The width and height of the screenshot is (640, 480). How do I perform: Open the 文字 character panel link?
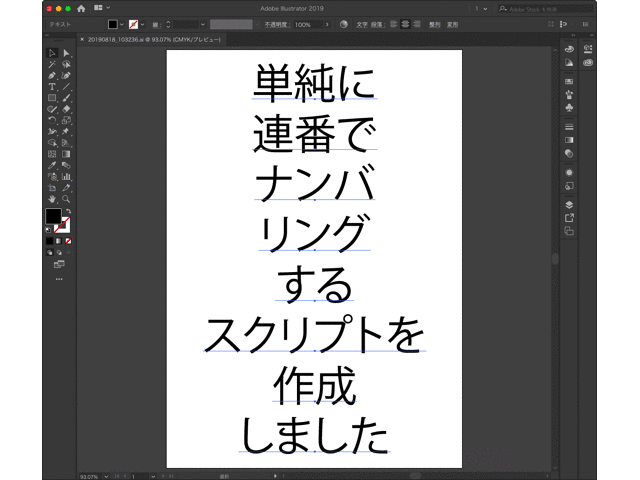(362, 25)
